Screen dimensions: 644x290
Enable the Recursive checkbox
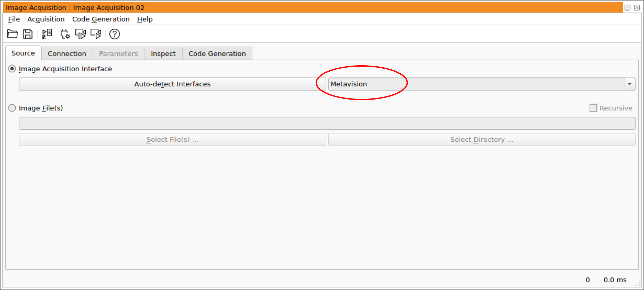click(x=593, y=108)
